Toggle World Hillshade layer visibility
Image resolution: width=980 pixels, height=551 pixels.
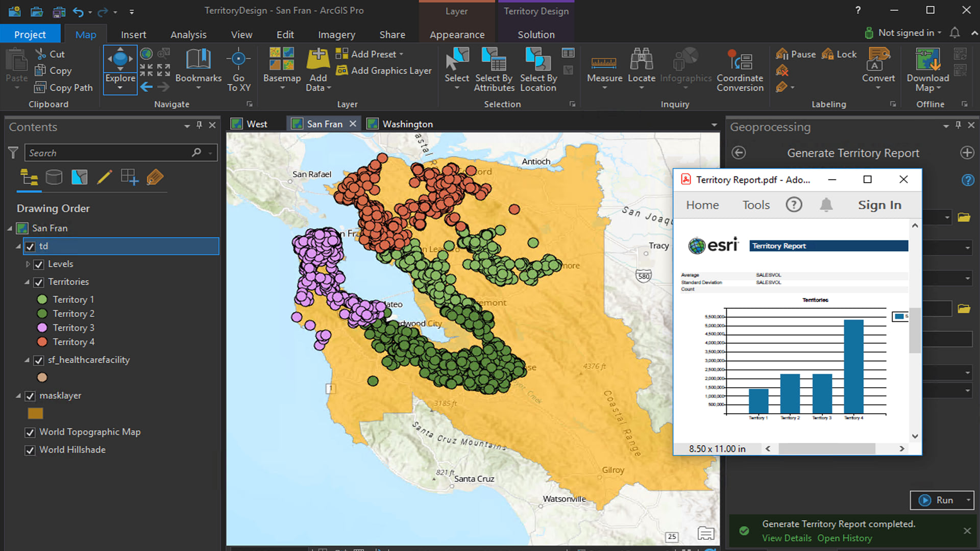pos(30,450)
